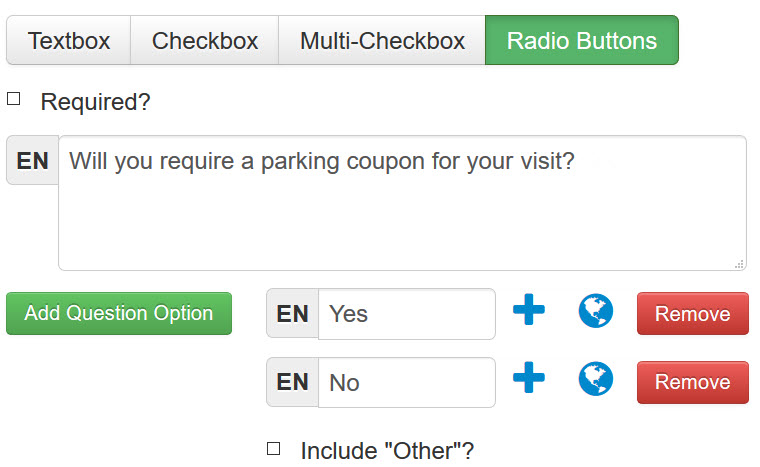Select the Radio Buttons tab
This screenshot has width=760, height=467.
[582, 40]
